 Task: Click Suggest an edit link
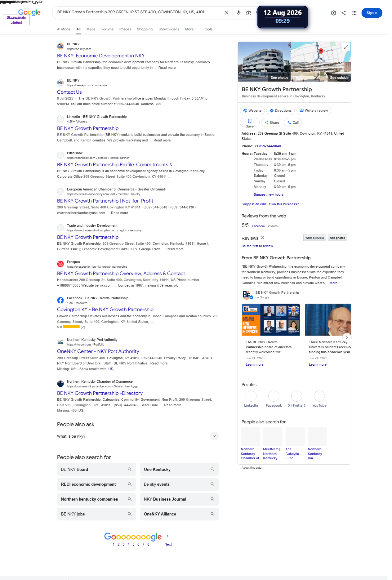[x=254, y=204]
